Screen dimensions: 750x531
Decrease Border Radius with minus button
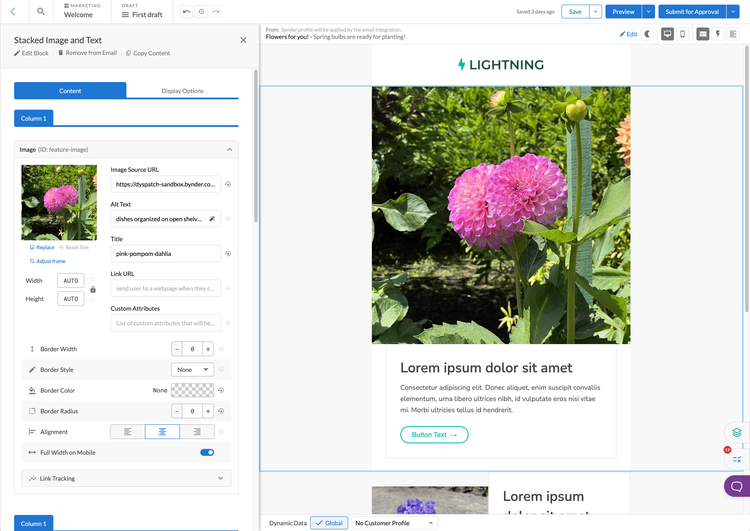coord(177,411)
